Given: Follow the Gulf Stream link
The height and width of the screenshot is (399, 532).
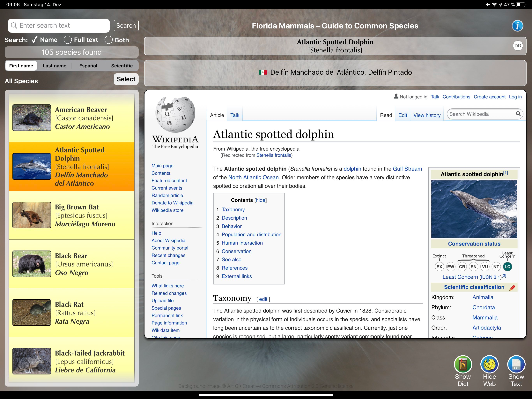Looking at the screenshot, I should [x=407, y=169].
